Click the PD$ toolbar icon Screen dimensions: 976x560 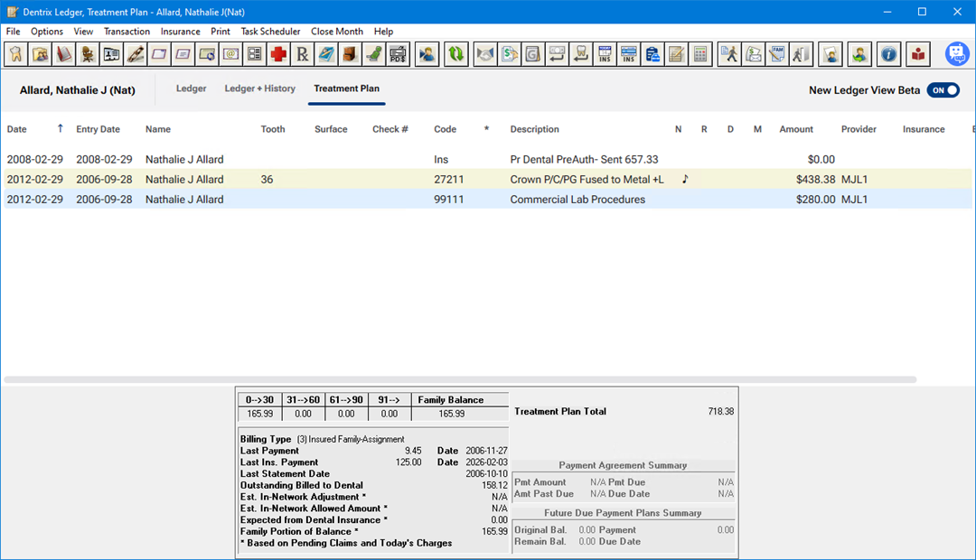398,54
